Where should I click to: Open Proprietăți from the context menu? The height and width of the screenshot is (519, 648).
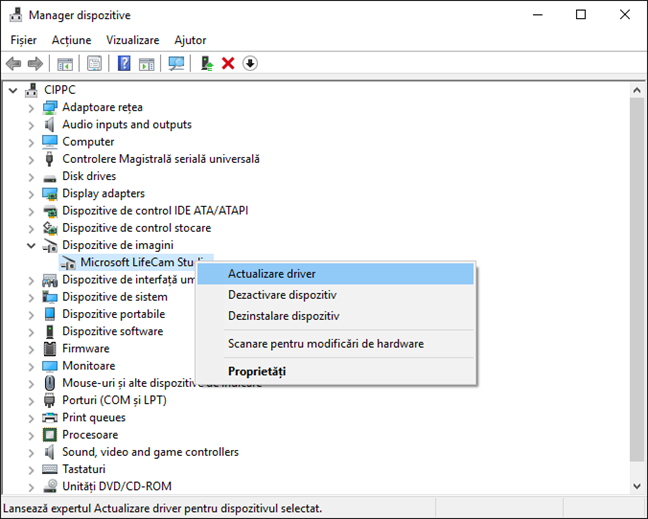pyautogui.click(x=256, y=371)
